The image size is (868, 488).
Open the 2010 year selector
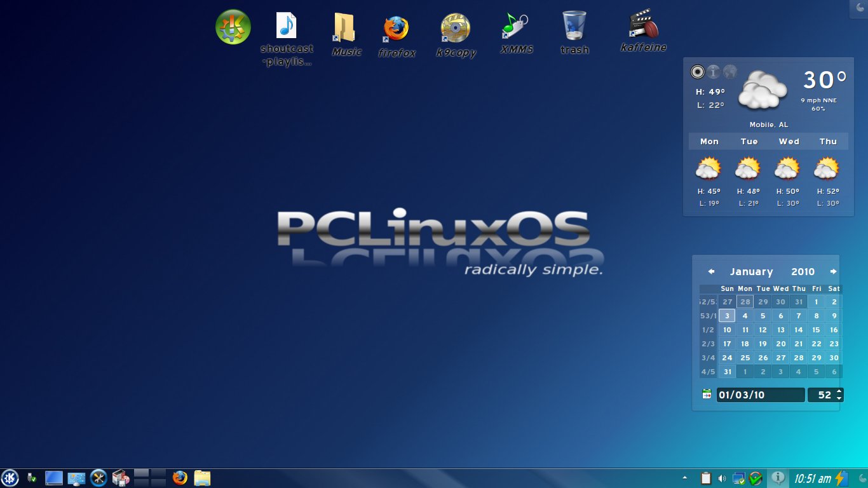pos(803,271)
